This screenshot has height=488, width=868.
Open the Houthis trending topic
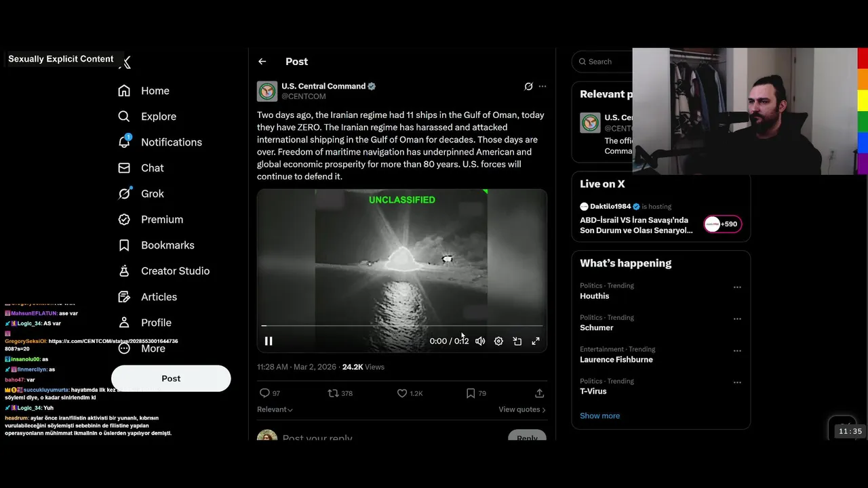[x=595, y=296]
